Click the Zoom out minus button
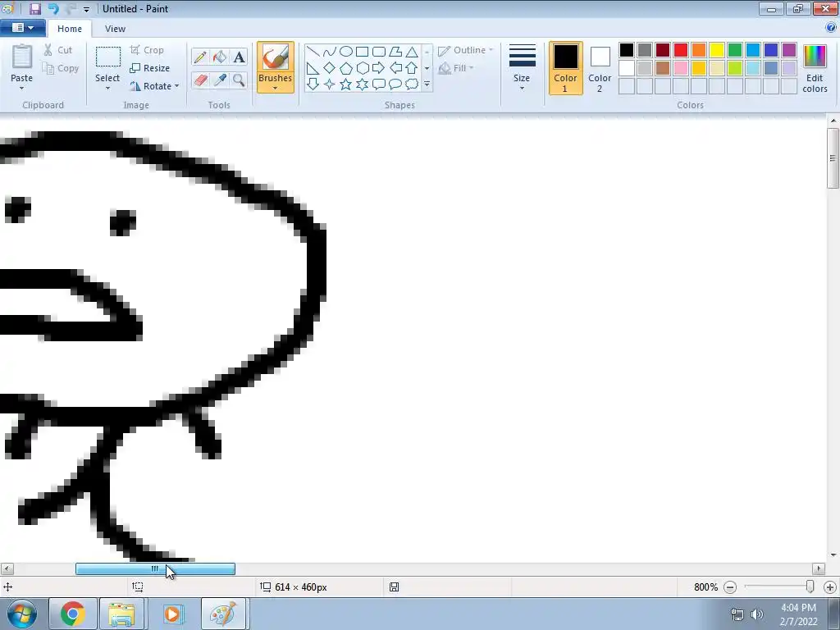The height and width of the screenshot is (630, 840). click(x=730, y=587)
